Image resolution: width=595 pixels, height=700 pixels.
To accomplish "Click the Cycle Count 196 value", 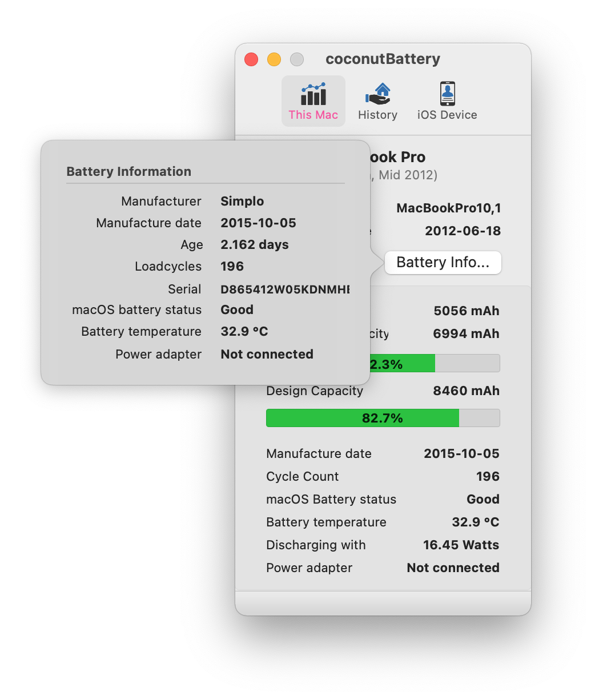I will pos(488,476).
